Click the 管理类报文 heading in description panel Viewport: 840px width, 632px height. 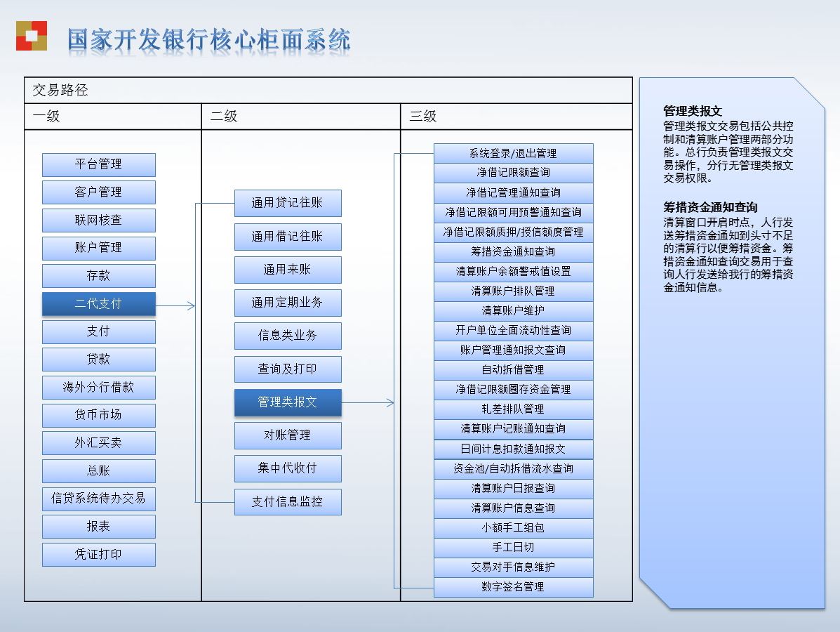coord(693,112)
